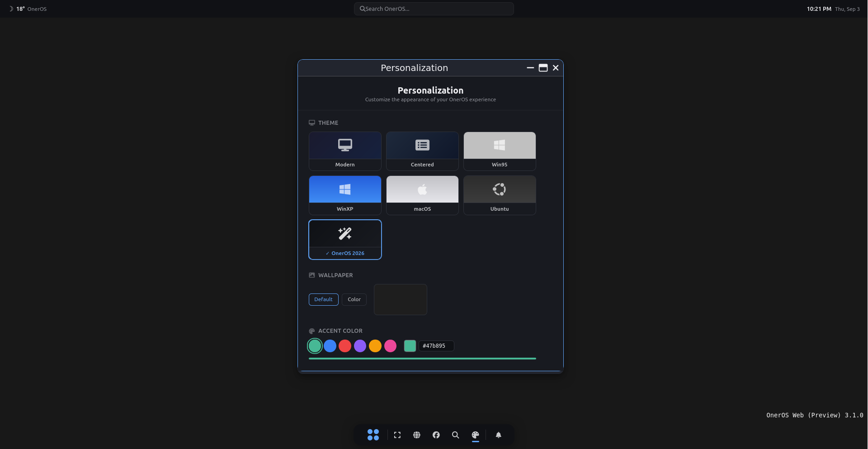Image resolution: width=868 pixels, height=449 pixels.
Task: Select the Centered theme card
Action: point(422,151)
